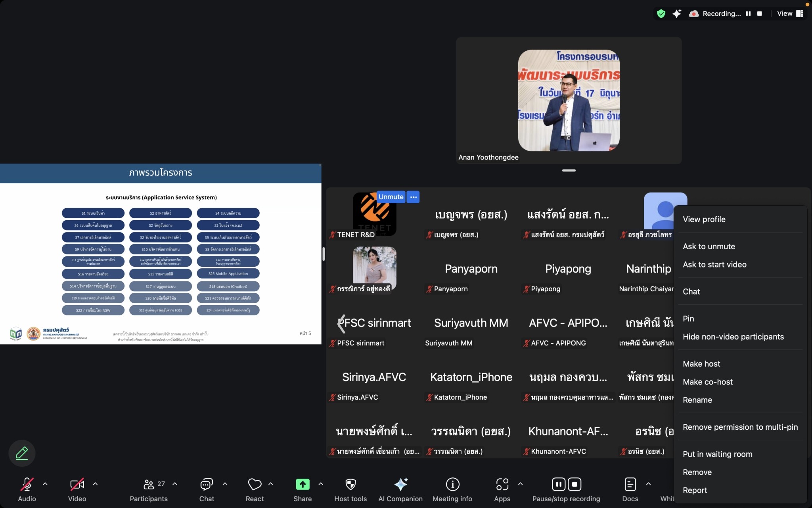Open the Participants panel icon

[149, 484]
